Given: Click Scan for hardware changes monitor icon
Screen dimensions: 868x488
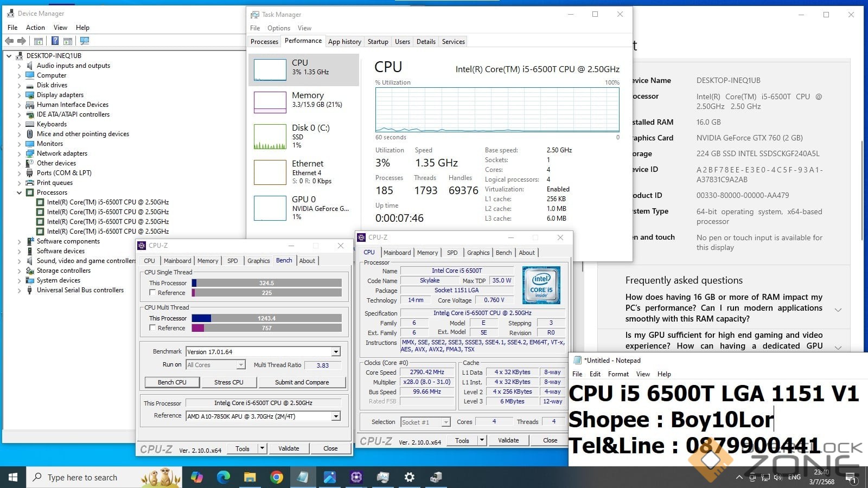Looking at the screenshot, I should 84,41.
